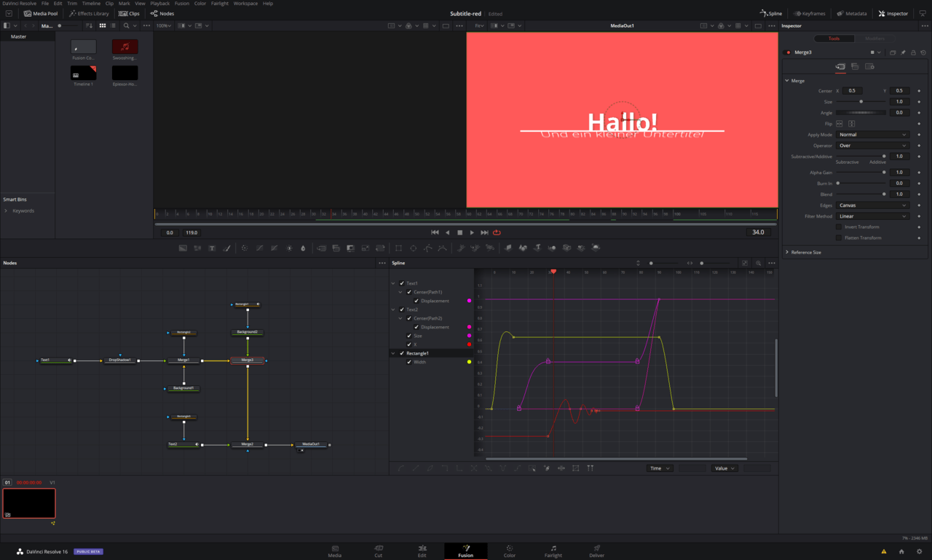Click the Keyframes button in top bar
Viewport: 932px width, 560px height.
(x=809, y=13)
